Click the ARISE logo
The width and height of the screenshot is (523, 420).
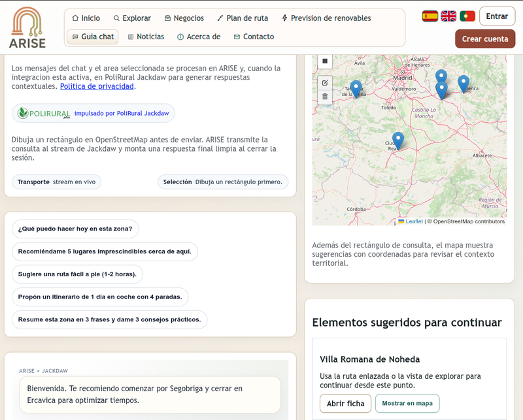pyautogui.click(x=27, y=27)
